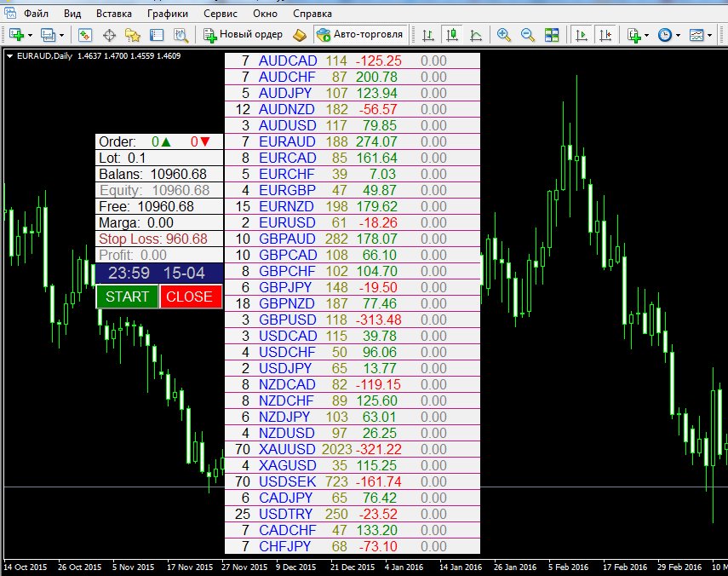728x576 pixels.
Task: Open the Market Watch window icon
Action: click(x=85, y=35)
